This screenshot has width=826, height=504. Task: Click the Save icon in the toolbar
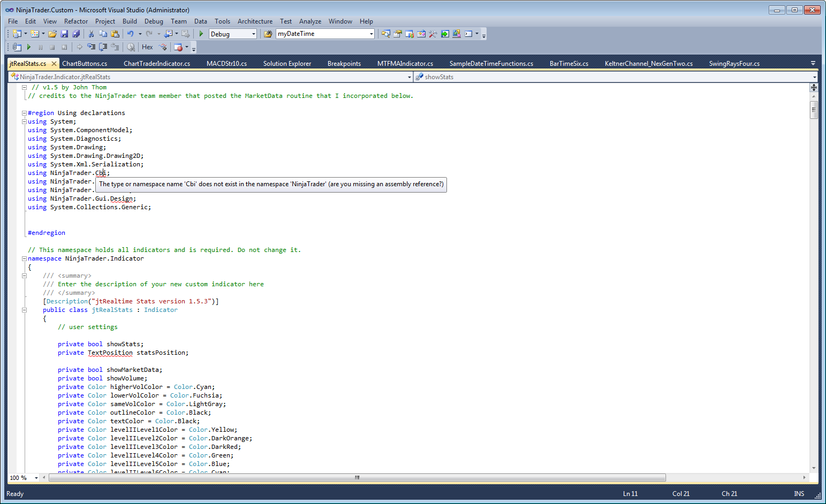point(64,34)
